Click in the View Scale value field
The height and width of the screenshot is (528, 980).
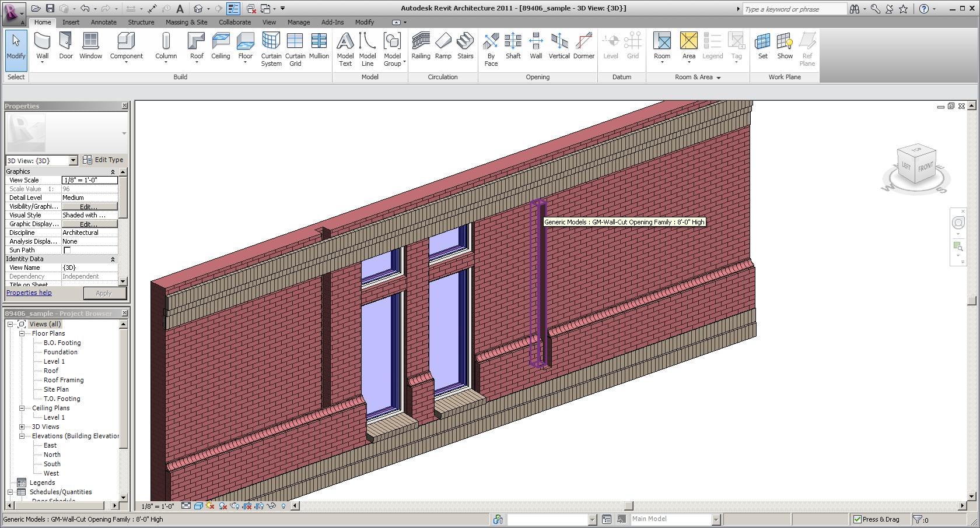(89, 180)
